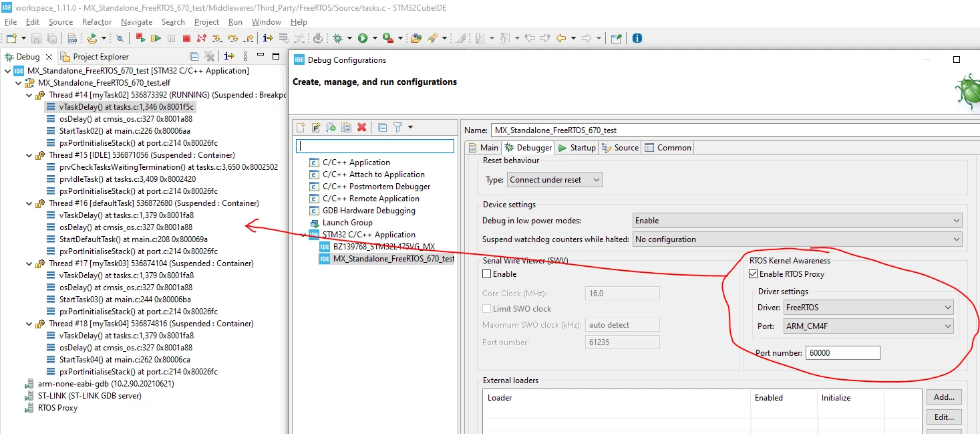Open the Run menu
980x434 pixels.
click(x=235, y=22)
